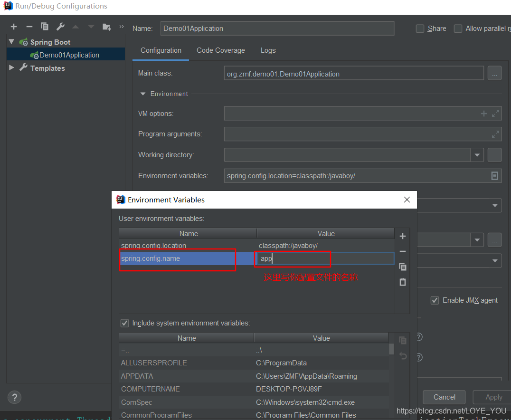Open Working directory dropdown arrow

[477, 155]
